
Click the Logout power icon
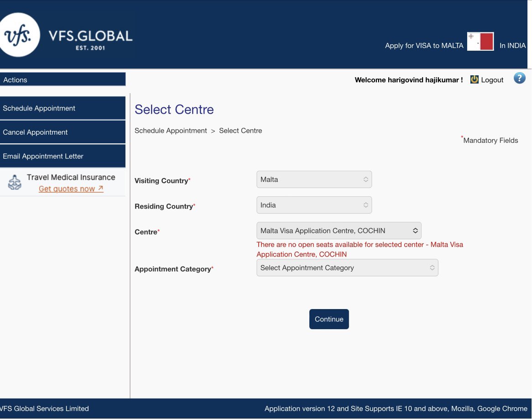pyautogui.click(x=474, y=79)
